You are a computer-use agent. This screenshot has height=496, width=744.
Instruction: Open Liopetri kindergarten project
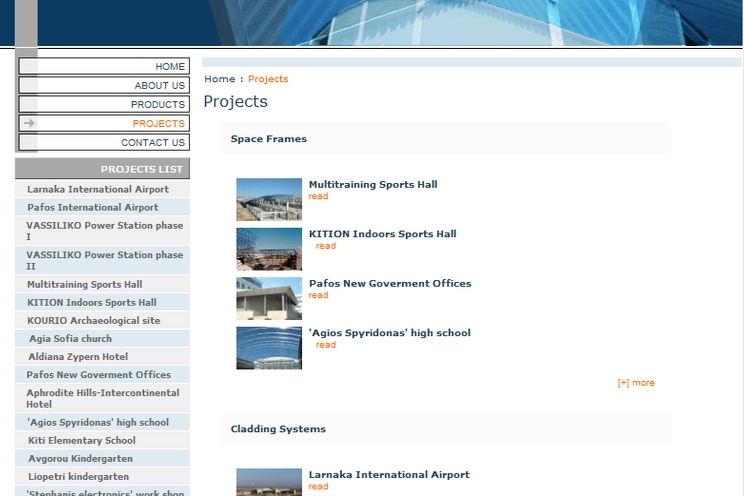(102, 476)
